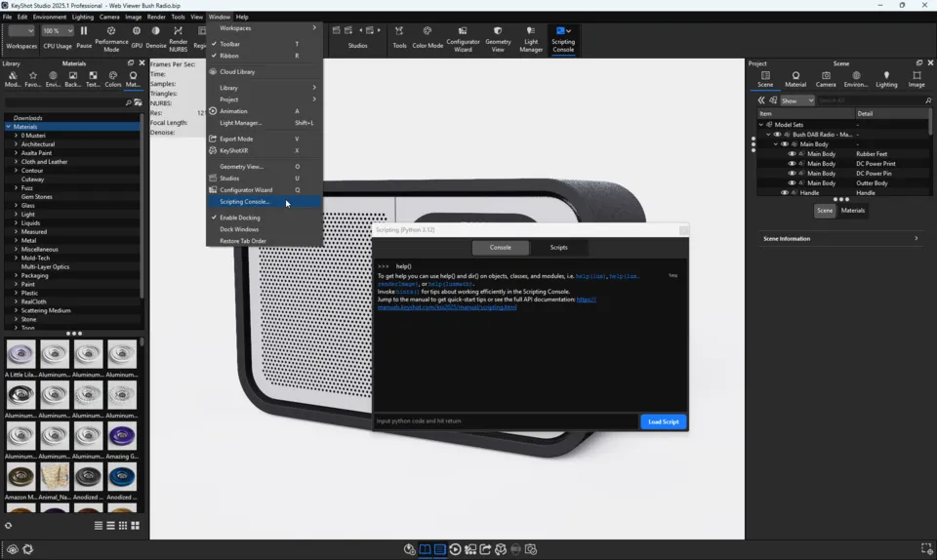
Task: Open the File menu
Action: coord(7,17)
